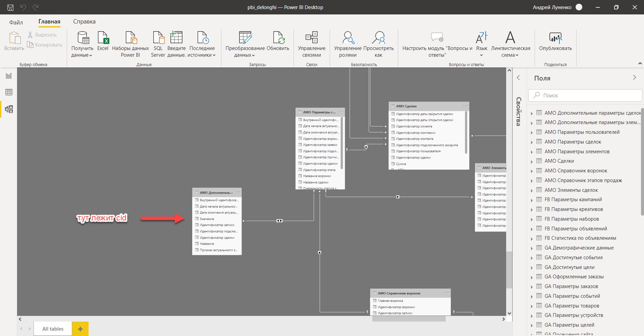Click the Вставить paste icon
This screenshot has height=336, width=644.
tap(14, 41)
